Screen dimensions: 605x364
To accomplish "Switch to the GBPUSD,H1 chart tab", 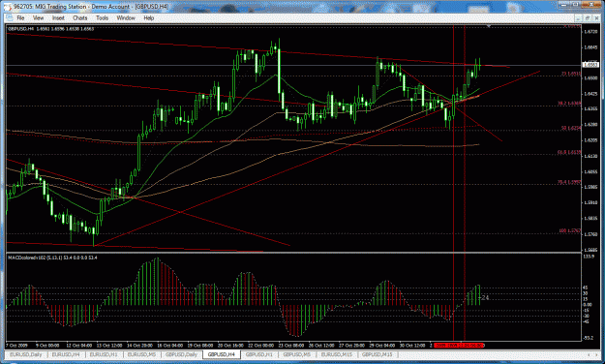I will [x=258, y=354].
